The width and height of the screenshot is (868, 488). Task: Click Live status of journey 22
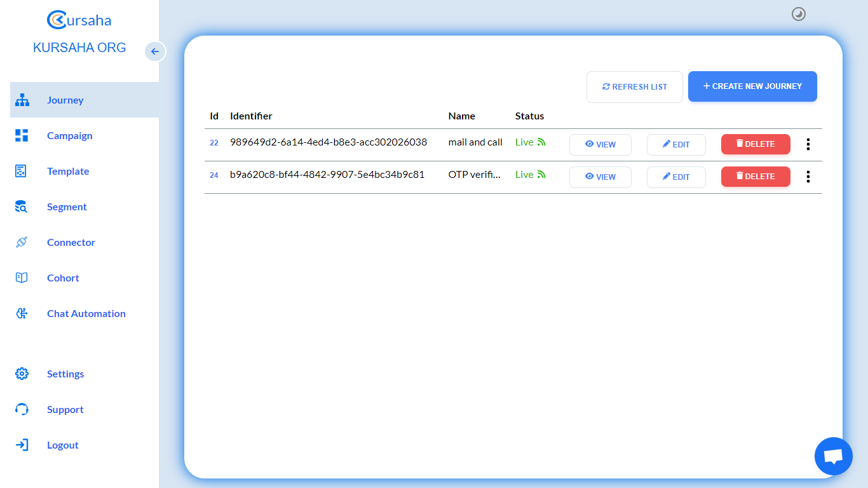click(x=531, y=142)
